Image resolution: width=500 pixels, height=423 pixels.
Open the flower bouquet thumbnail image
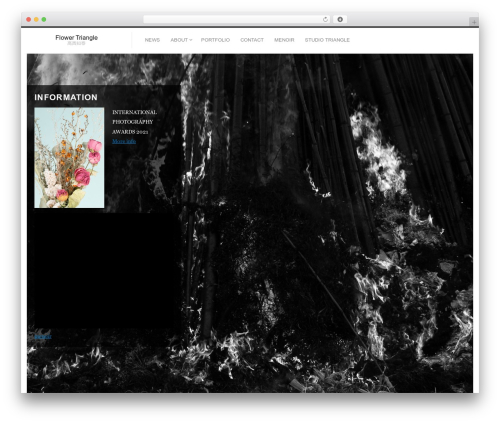point(69,158)
